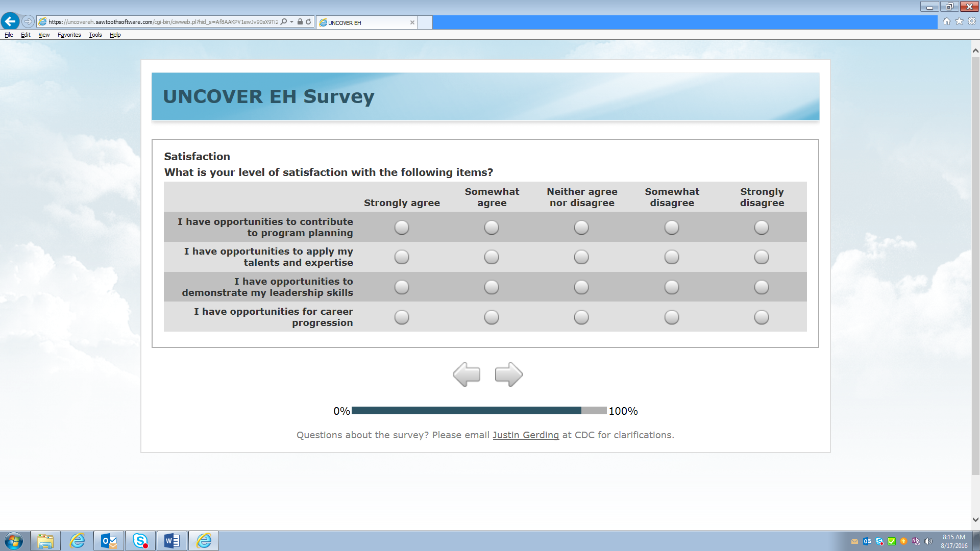Click the Justin Gerding email link
980x551 pixels.
[x=526, y=435]
